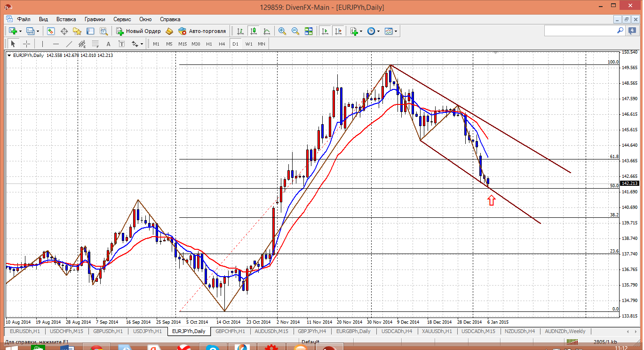Enable chart auto-scroll
644x350 pixels.
point(325,31)
